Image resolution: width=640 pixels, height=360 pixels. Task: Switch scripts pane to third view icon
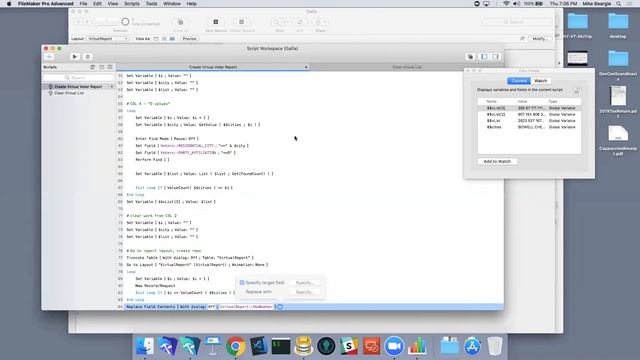[110, 67]
